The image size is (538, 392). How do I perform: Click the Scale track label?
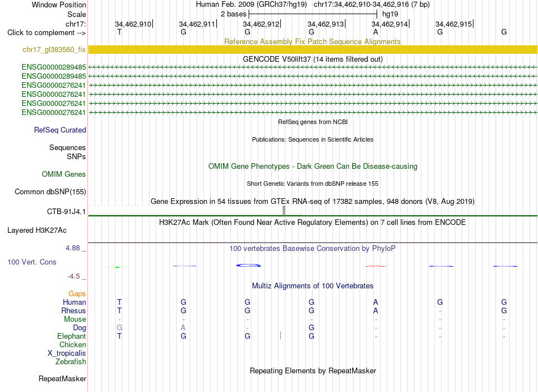pyautogui.click(x=76, y=14)
